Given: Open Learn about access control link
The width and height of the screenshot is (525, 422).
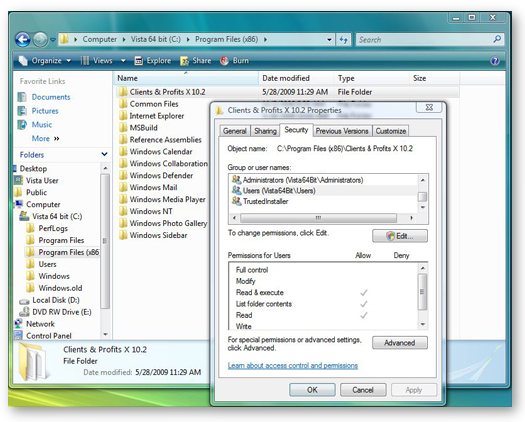Looking at the screenshot, I should click(293, 365).
